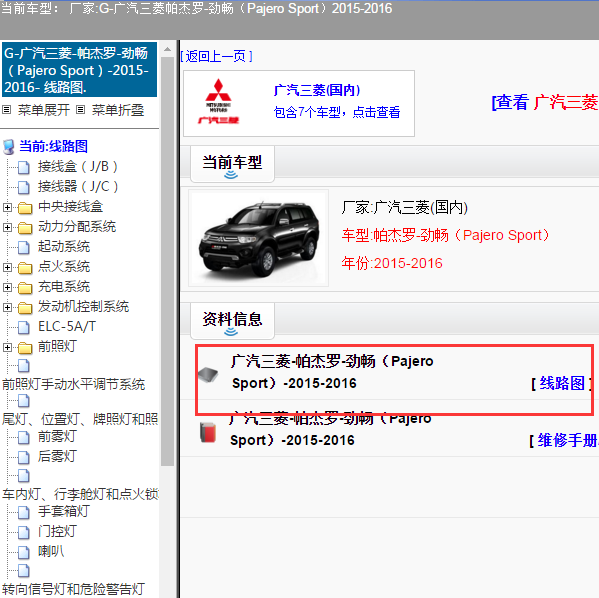Click the 年份:2015-2016 text

pos(392,263)
